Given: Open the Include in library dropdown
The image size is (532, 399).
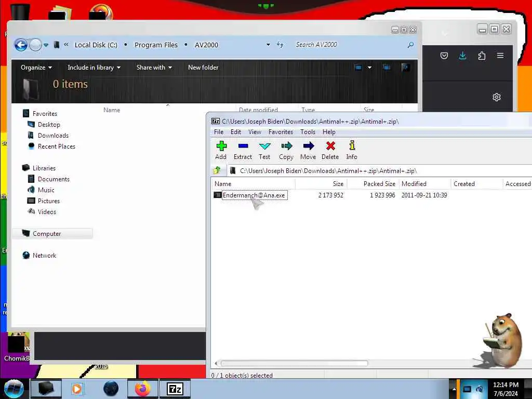Looking at the screenshot, I should click(94, 68).
